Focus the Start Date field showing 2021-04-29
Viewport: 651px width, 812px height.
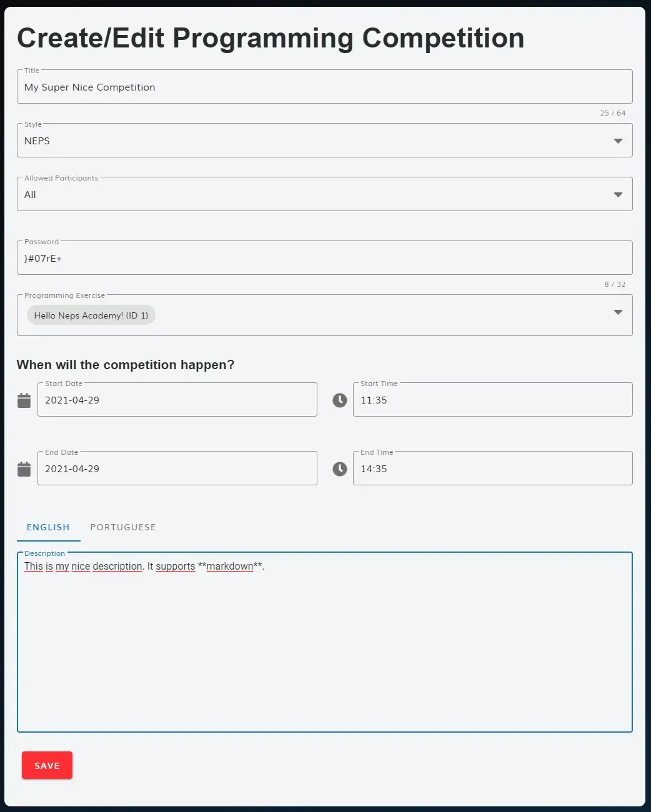tap(177, 400)
